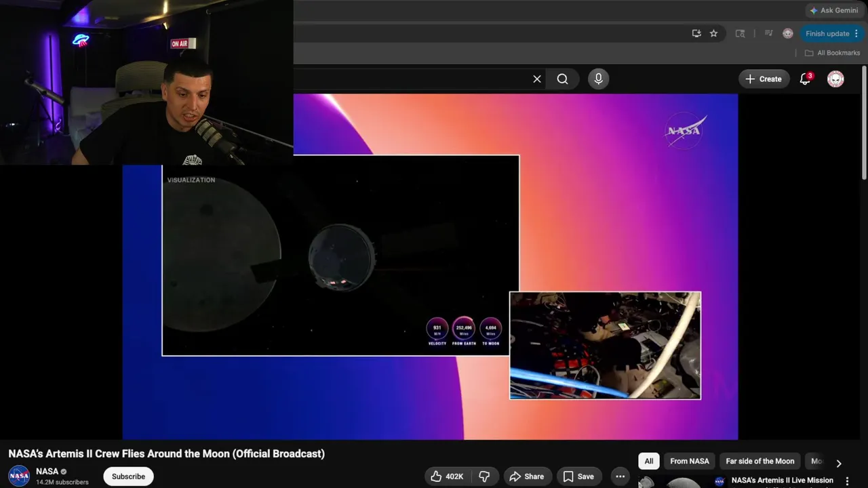Click the 14.2M subscribers text

pyautogui.click(x=62, y=483)
